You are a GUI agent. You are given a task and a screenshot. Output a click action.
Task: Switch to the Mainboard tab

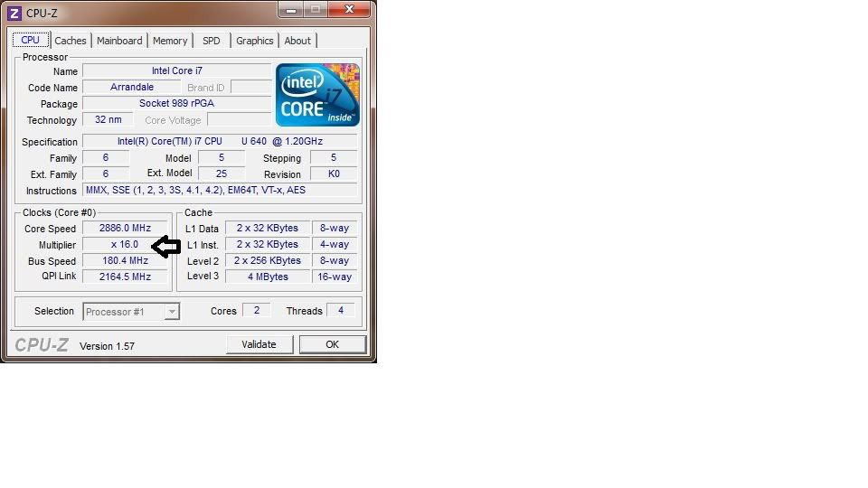pyautogui.click(x=119, y=41)
